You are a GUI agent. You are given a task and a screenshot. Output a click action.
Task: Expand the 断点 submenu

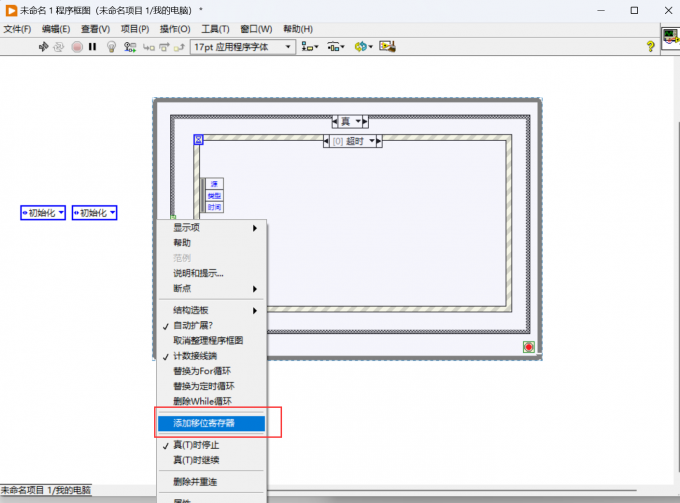(212, 288)
